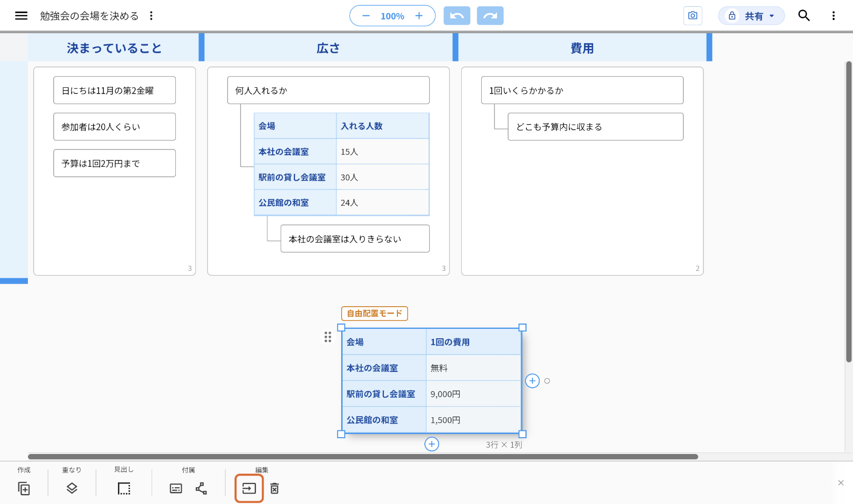Zoom in with the plus button
Screen dimensions: 853x504
pos(419,16)
